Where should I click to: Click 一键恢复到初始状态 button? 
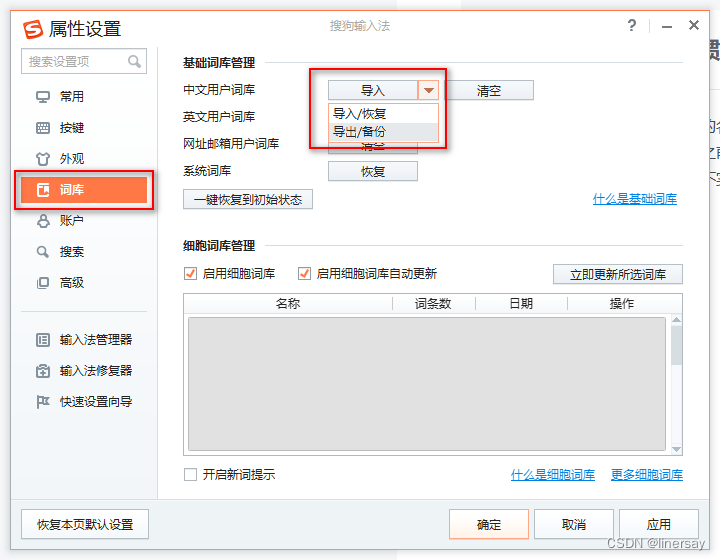click(x=248, y=199)
